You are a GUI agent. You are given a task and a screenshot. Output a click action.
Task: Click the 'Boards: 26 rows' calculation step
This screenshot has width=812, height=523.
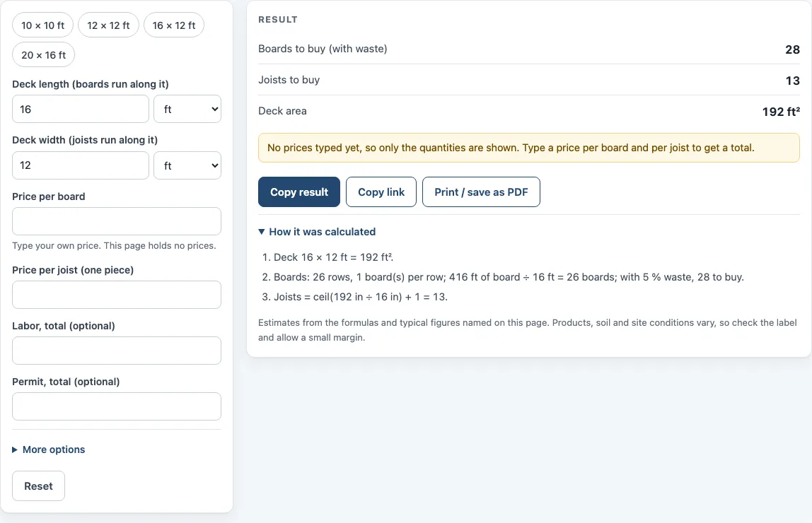[509, 277]
